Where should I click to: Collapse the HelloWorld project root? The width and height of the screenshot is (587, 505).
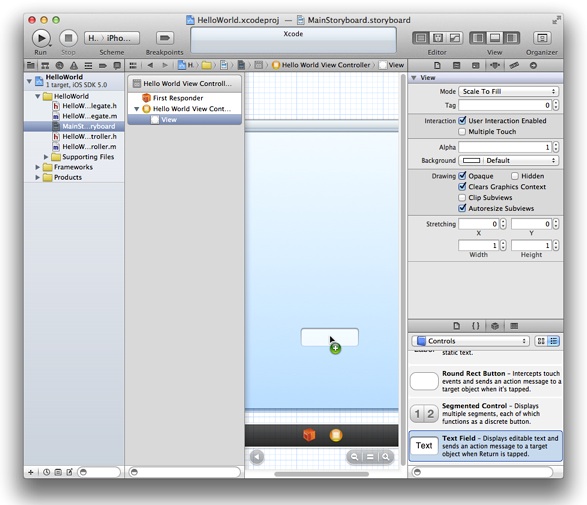(x=29, y=81)
